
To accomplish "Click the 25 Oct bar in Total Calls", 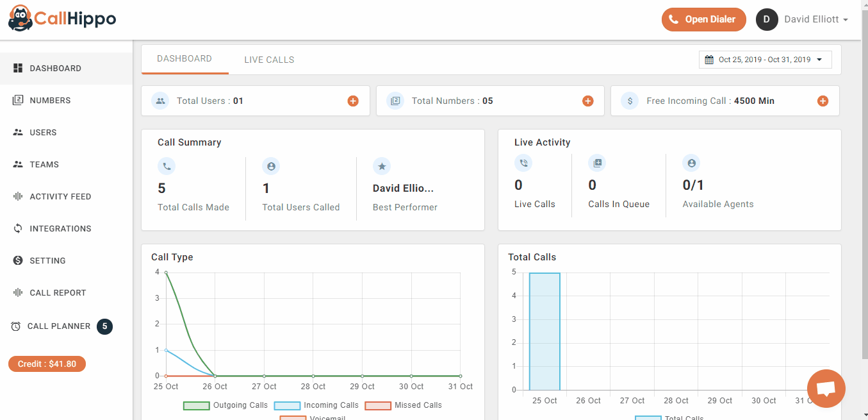I will click(545, 331).
